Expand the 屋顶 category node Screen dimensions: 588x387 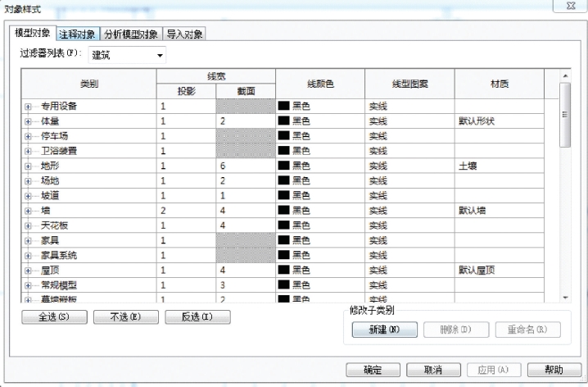(28, 271)
